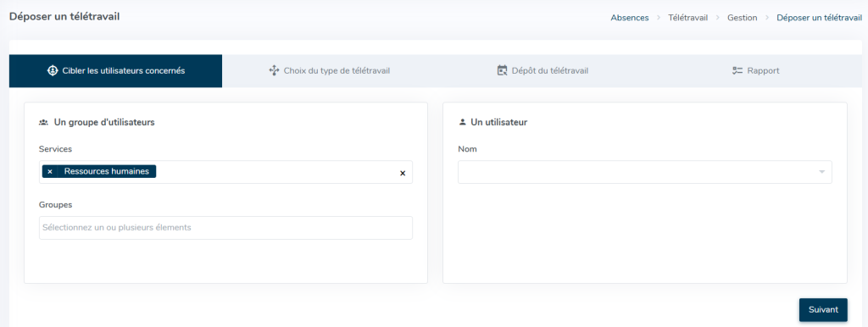Click the Un groupe d'utilisateurs heading

pos(104,122)
